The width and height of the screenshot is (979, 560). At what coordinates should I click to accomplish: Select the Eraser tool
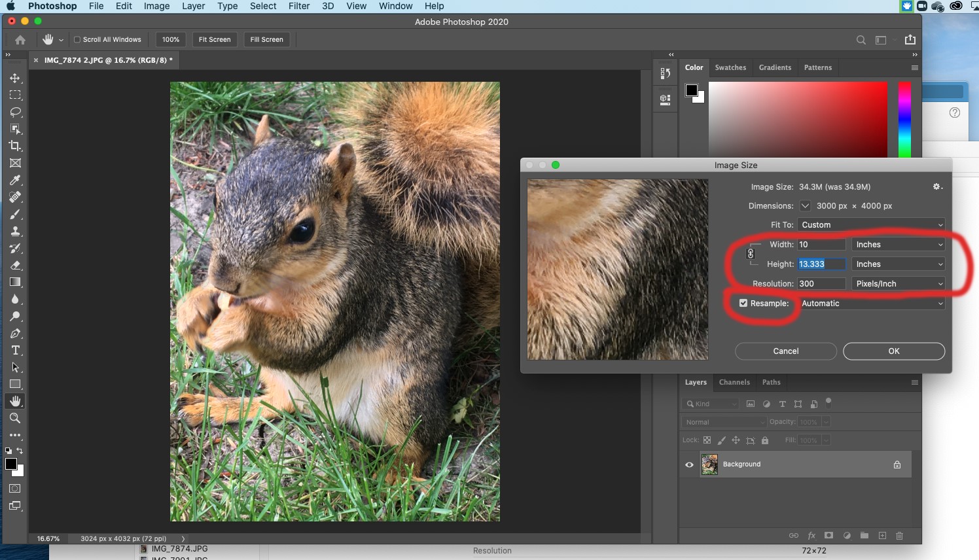tap(15, 265)
